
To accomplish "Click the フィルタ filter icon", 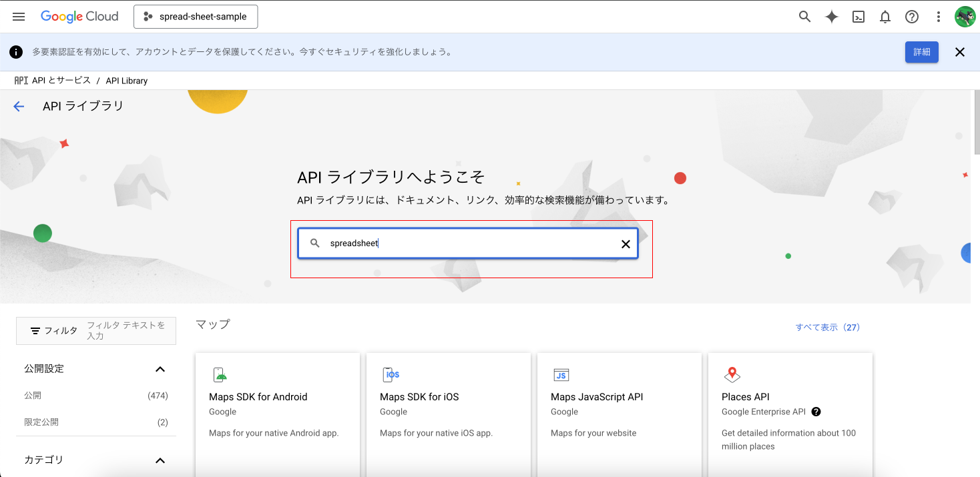I will (35, 331).
